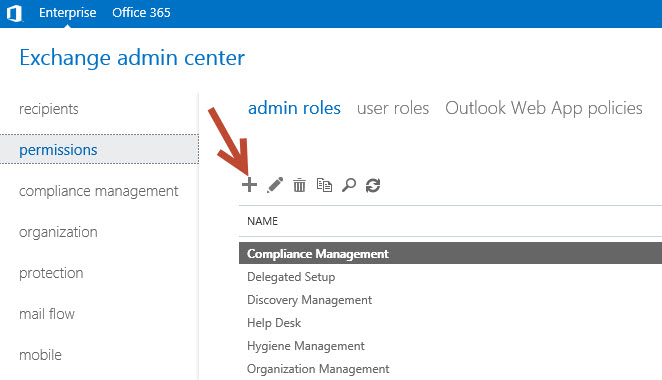The width and height of the screenshot is (662, 380).
Task: Click the plus icon to add a new role group
Action: pos(249,185)
